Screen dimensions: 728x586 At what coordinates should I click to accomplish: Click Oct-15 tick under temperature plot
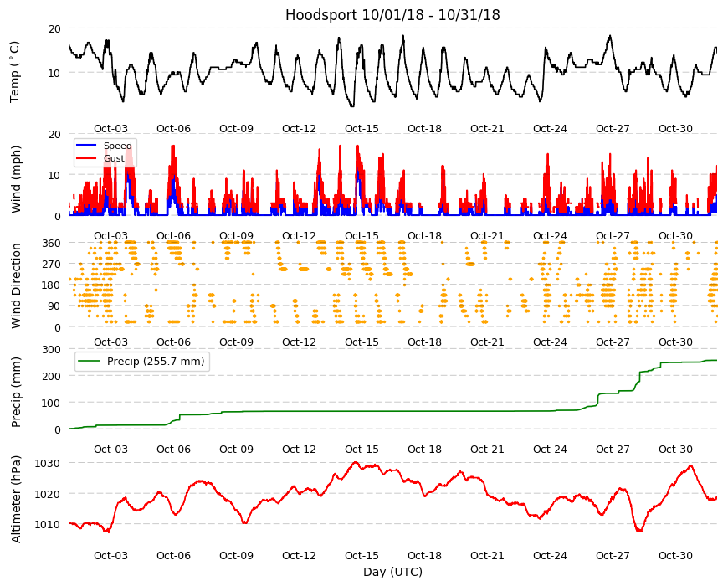click(x=361, y=129)
